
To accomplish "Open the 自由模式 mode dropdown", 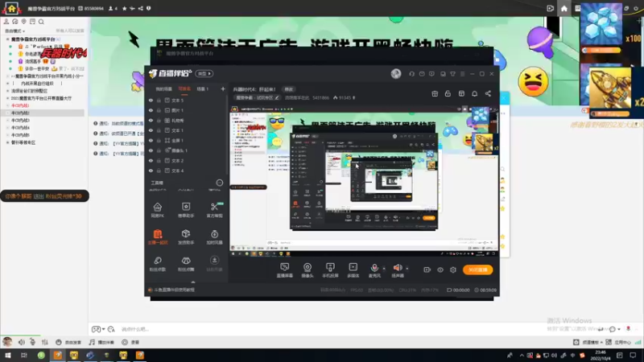I will coord(14,31).
